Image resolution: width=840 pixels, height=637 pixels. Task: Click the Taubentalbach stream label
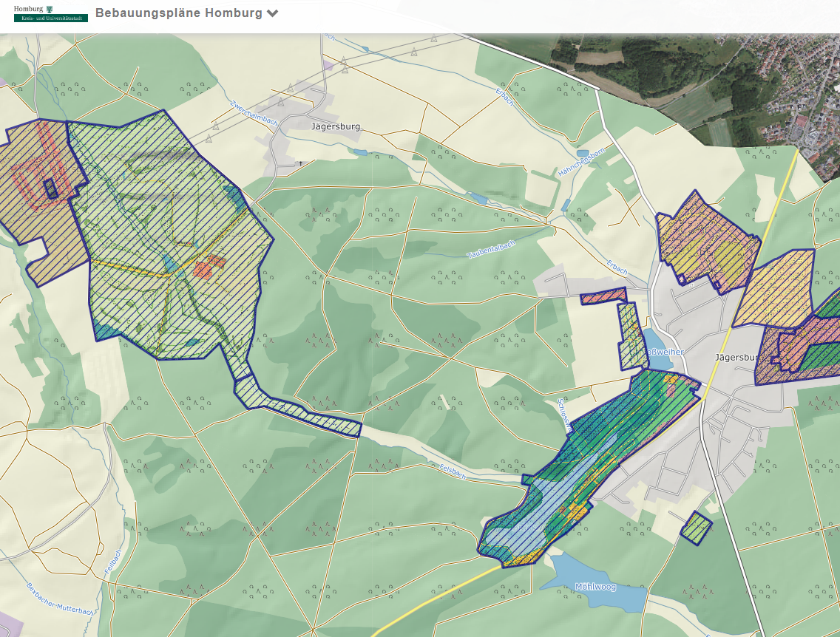[490, 250]
